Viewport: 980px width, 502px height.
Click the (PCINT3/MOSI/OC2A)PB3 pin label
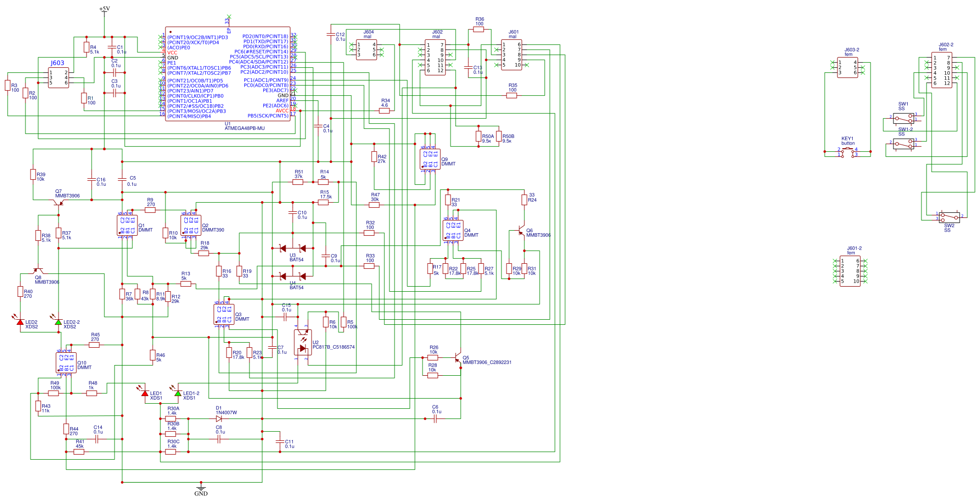point(197,111)
